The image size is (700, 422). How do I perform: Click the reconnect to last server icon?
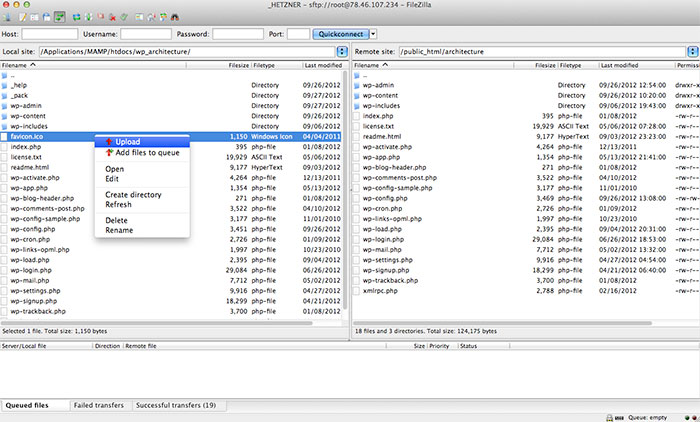click(x=124, y=17)
